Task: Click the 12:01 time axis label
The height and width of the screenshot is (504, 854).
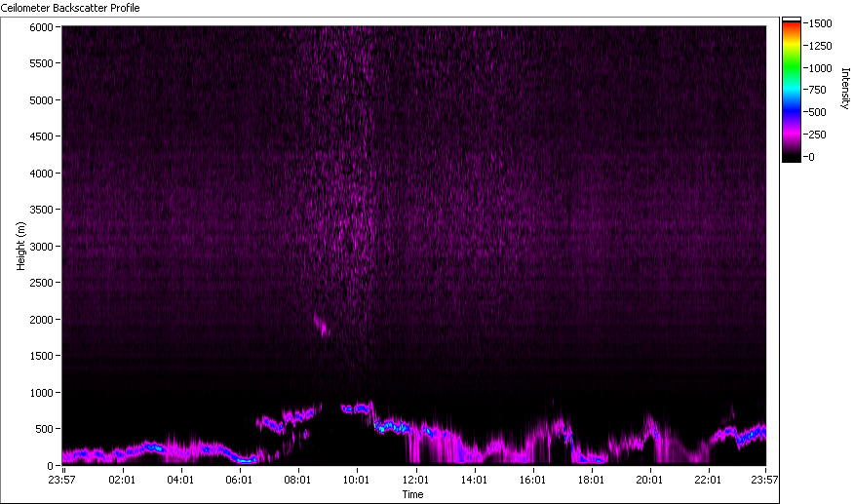Action: (415, 480)
